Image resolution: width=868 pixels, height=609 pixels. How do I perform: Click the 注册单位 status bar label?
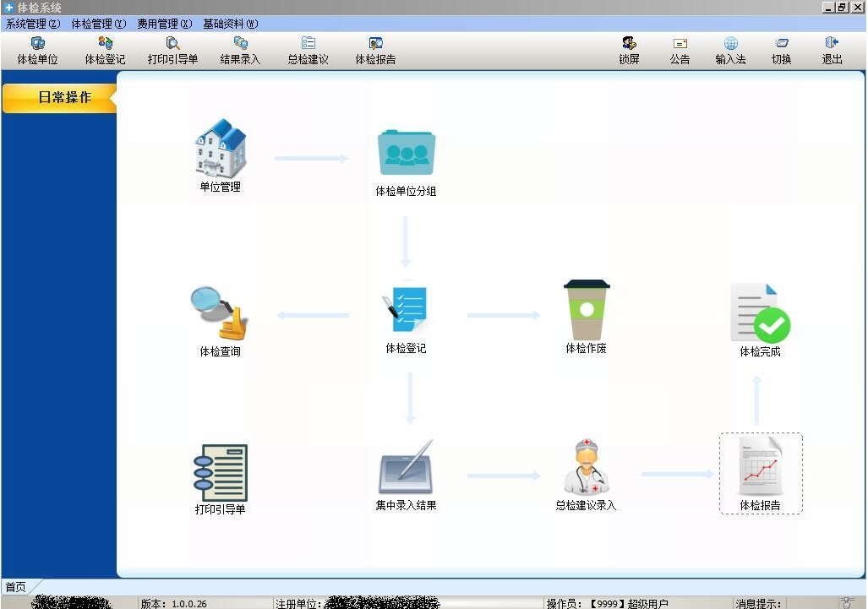[x=299, y=603]
